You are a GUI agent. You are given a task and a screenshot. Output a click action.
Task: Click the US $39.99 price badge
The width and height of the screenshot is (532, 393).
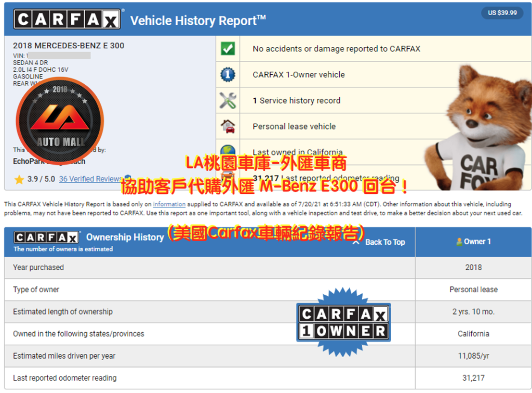[x=502, y=13]
